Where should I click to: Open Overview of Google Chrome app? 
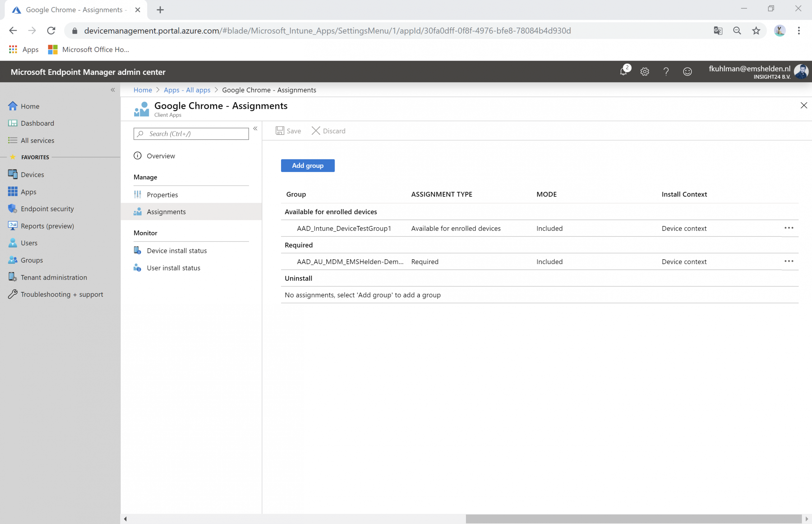coord(161,156)
